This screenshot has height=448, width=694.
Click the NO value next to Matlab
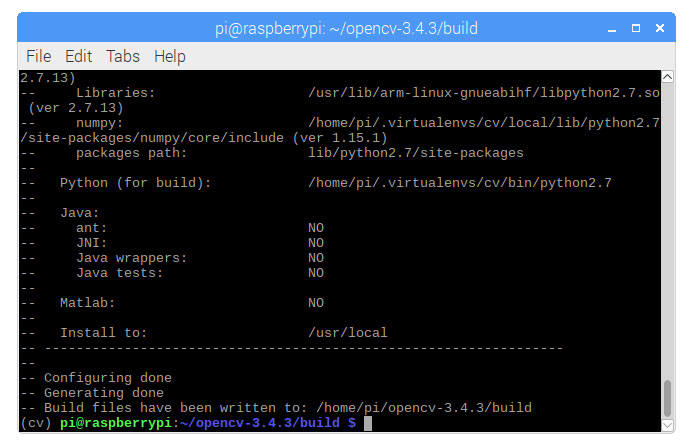click(x=316, y=303)
